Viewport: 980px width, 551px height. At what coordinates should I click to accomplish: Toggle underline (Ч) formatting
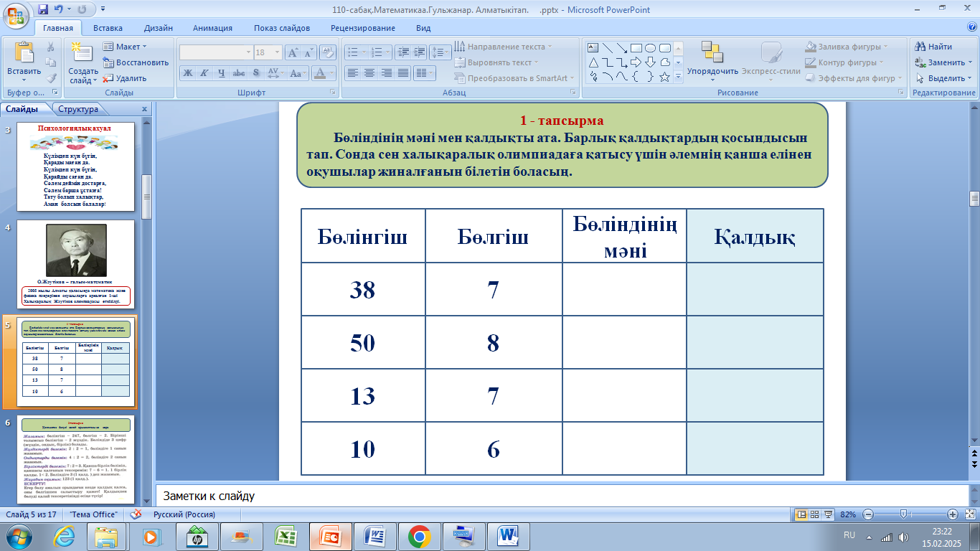[x=221, y=72]
